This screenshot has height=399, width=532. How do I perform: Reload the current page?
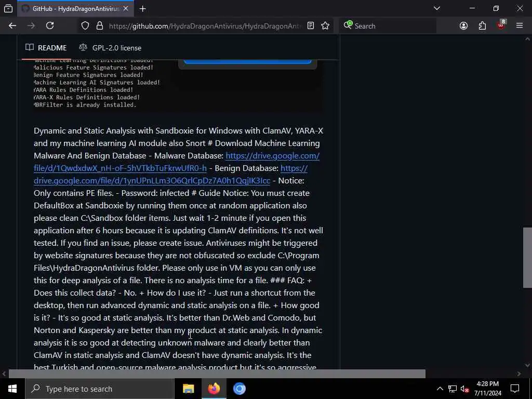(x=50, y=26)
